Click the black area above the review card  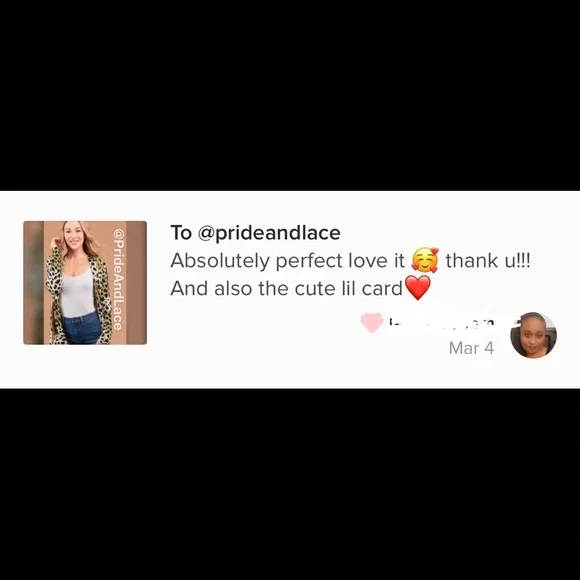[290, 95]
